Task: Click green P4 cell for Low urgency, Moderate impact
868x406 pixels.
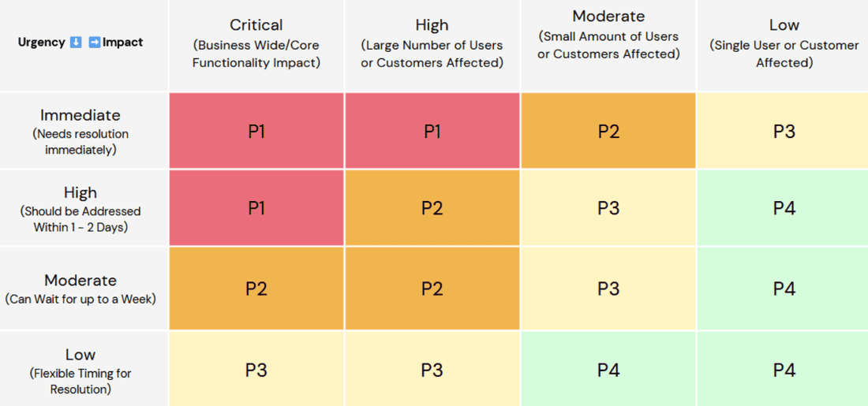Action: (x=608, y=370)
